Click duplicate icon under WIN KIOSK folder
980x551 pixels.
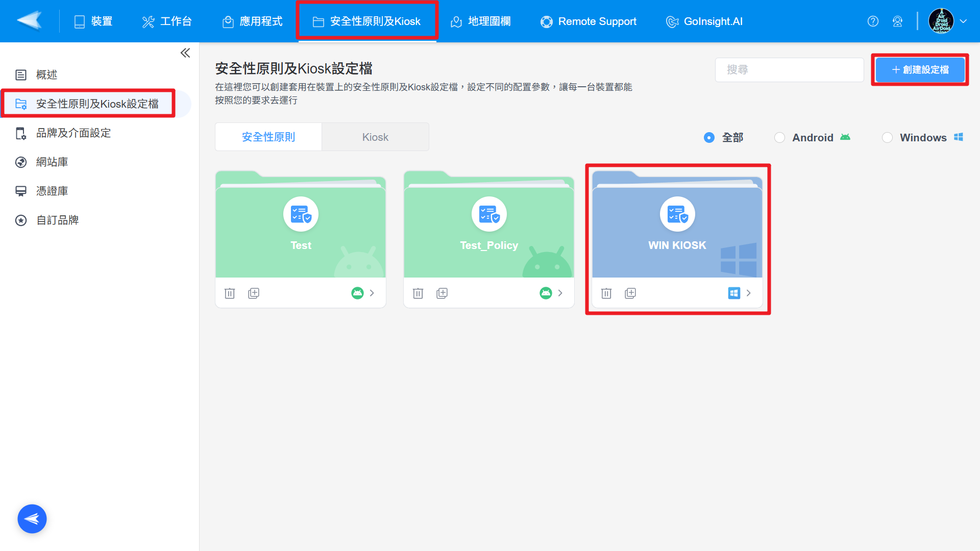(630, 293)
